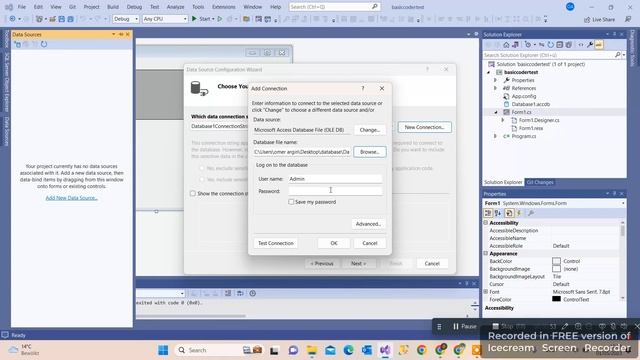Click the Save All toolbar icon

click(x=70, y=19)
